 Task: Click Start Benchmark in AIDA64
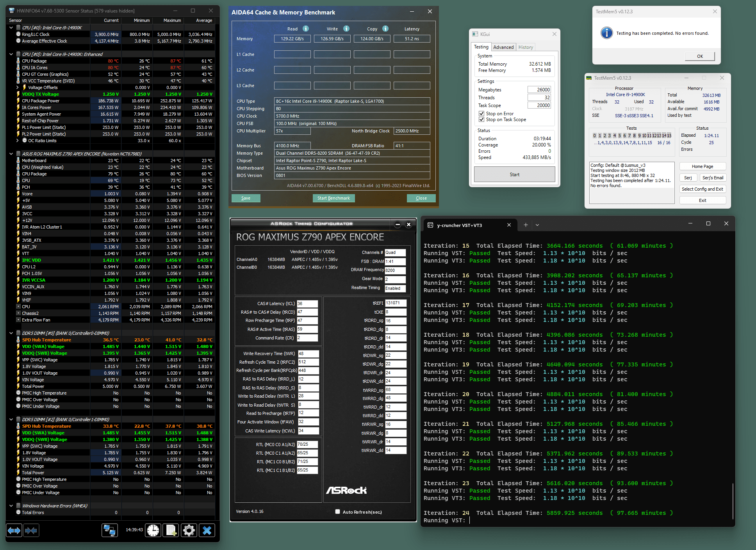333,198
